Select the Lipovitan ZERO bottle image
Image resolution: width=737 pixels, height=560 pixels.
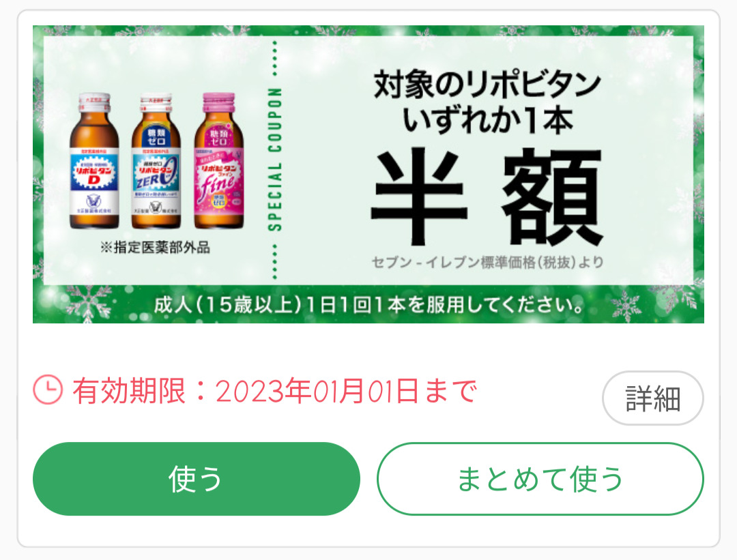tap(156, 161)
